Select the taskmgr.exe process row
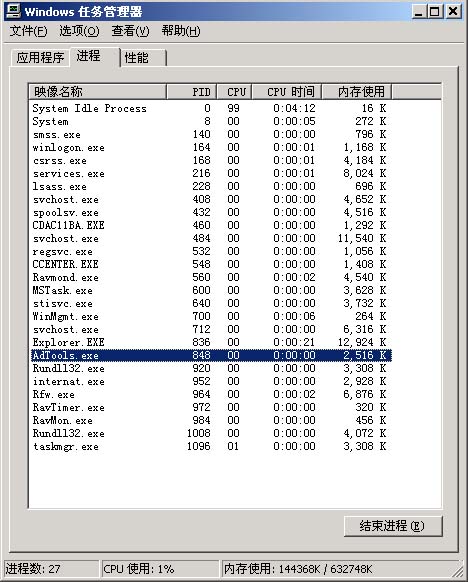This screenshot has height=582, width=468. (x=211, y=446)
